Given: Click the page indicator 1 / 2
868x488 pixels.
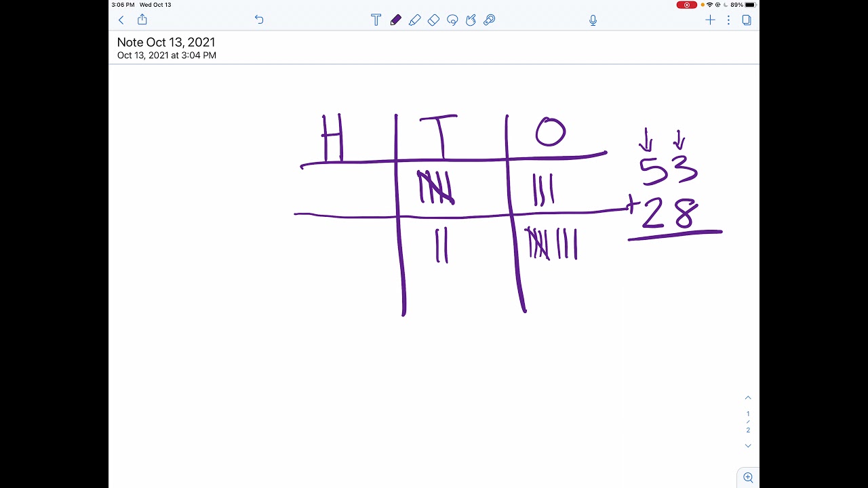Looking at the screenshot, I should 748,422.
